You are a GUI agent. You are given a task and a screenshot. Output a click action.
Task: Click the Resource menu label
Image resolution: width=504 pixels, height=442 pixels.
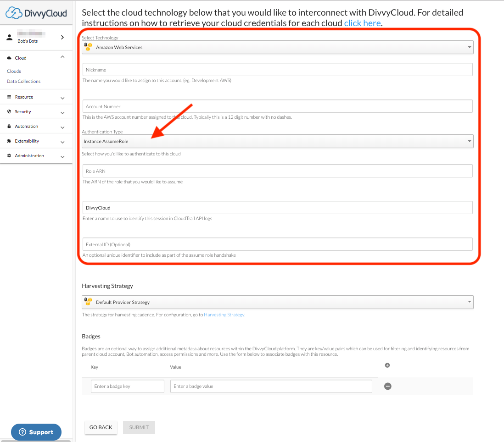[24, 97]
